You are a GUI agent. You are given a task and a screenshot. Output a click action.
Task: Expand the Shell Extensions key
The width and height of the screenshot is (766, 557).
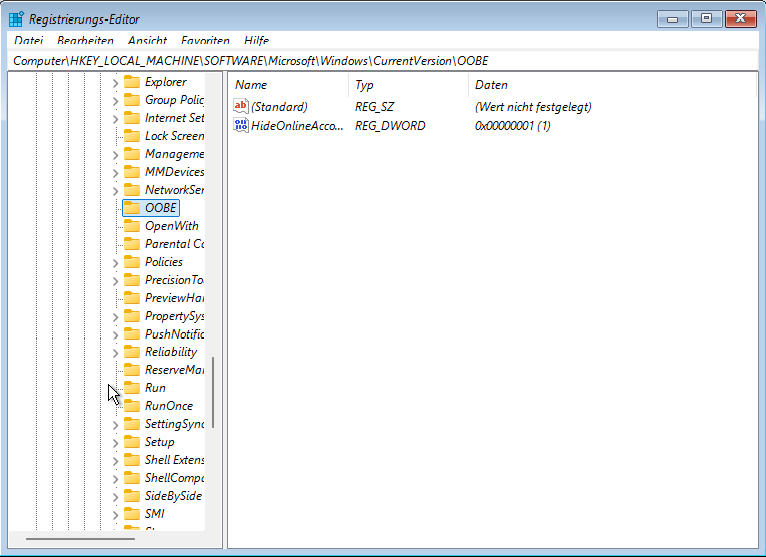click(115, 461)
